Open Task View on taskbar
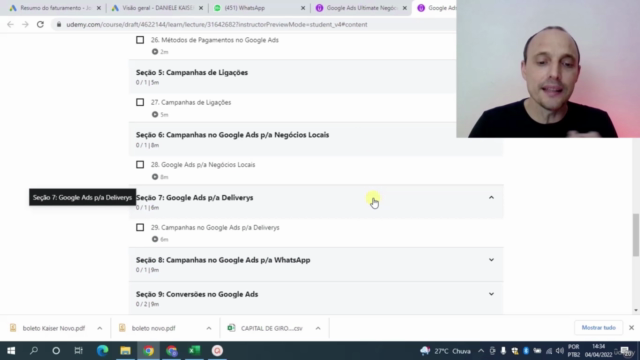 (78, 351)
